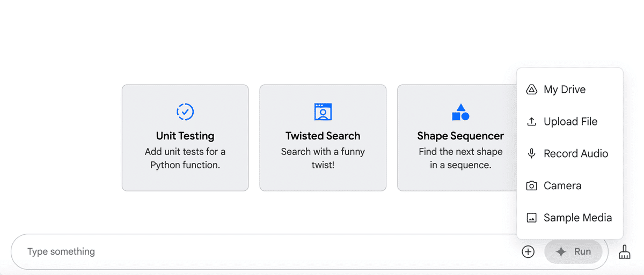Viewport: 644px width, 275px height.
Task: Click the Google Drive triangle icon
Action: 531,90
